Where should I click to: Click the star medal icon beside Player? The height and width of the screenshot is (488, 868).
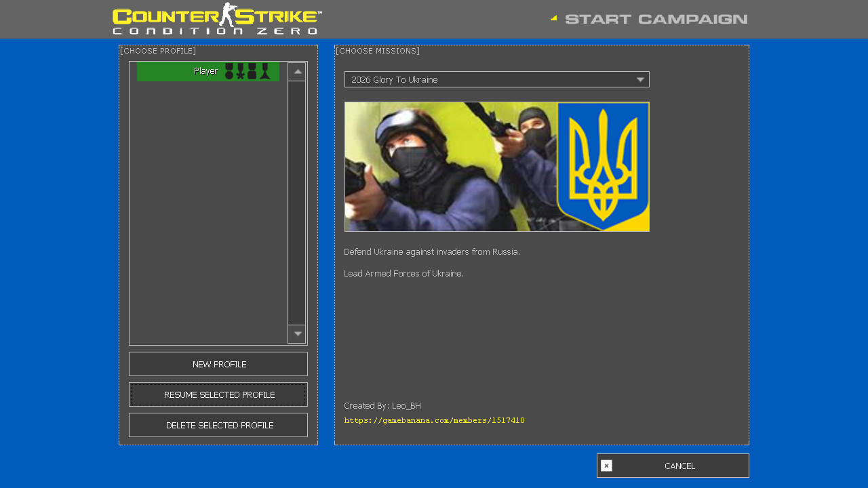[241, 71]
